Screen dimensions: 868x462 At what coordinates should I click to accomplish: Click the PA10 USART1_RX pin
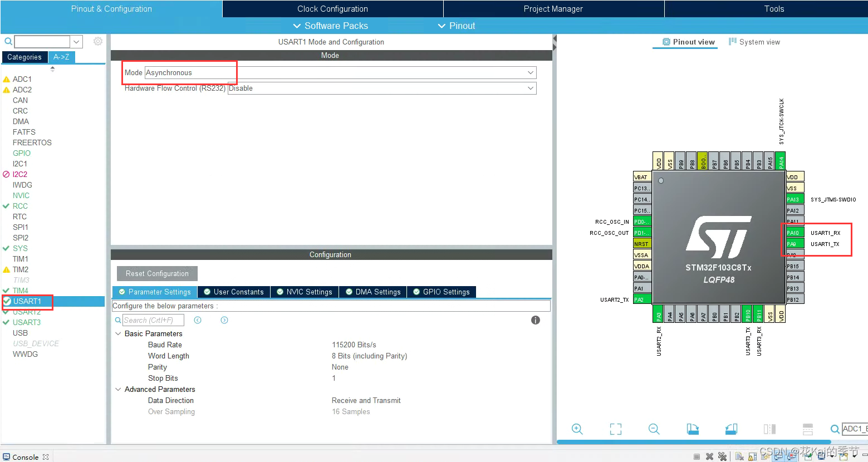point(795,233)
